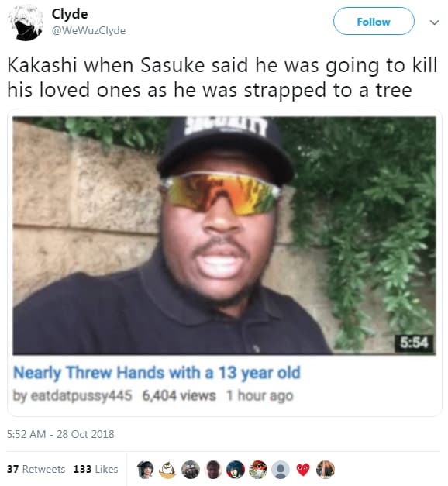The width and height of the screenshot is (448, 486).
Task: Expand the tweet options chevron menu
Action: [434, 22]
